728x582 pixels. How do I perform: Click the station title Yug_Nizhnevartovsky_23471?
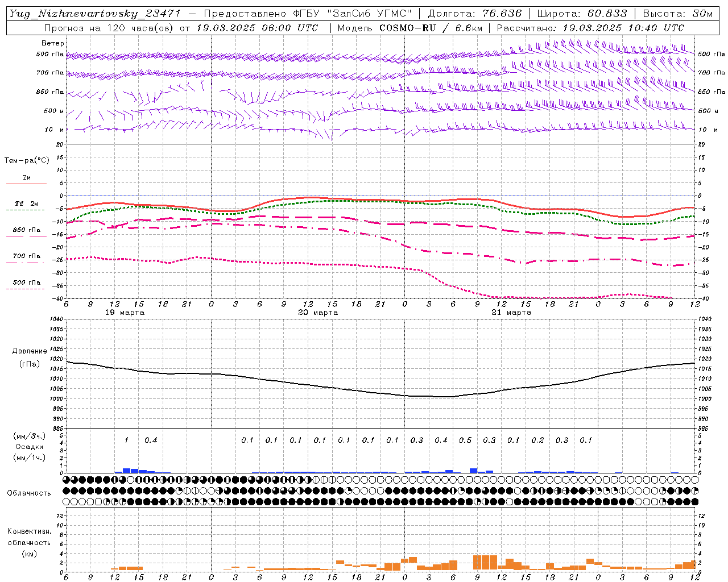click(94, 14)
